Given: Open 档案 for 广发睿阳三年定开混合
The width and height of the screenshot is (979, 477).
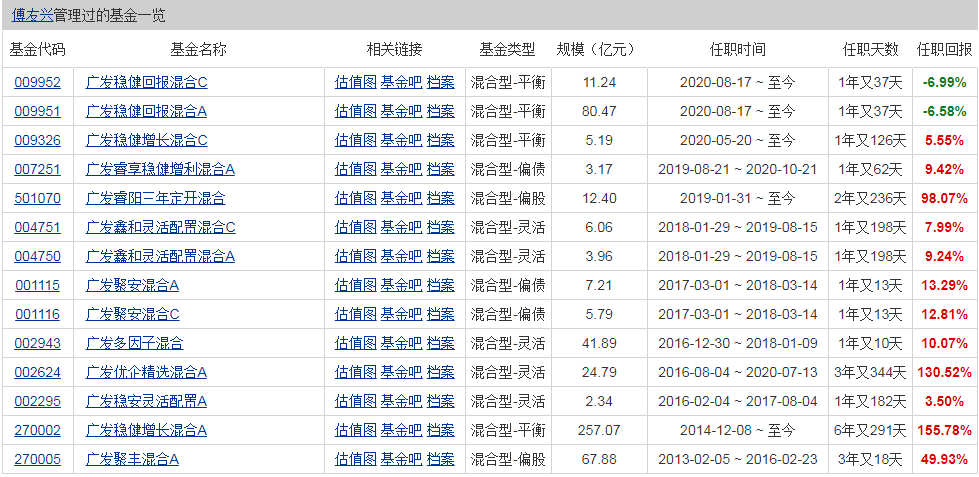Looking at the screenshot, I should [x=440, y=198].
